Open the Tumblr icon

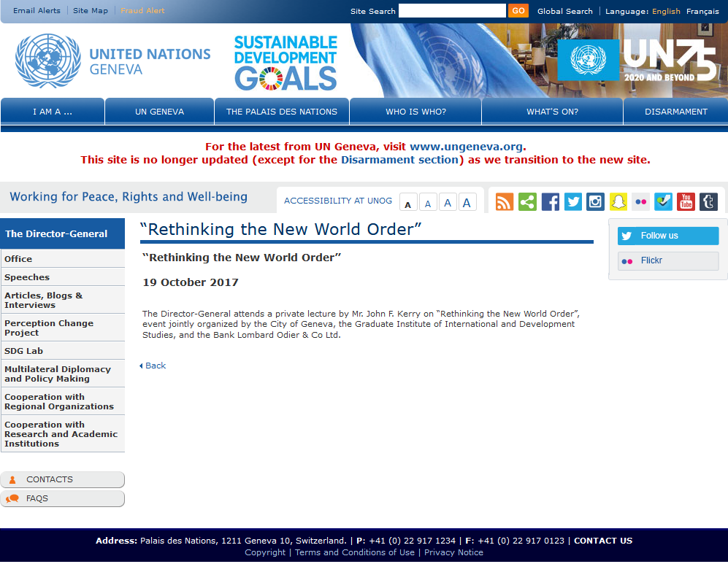(x=708, y=202)
